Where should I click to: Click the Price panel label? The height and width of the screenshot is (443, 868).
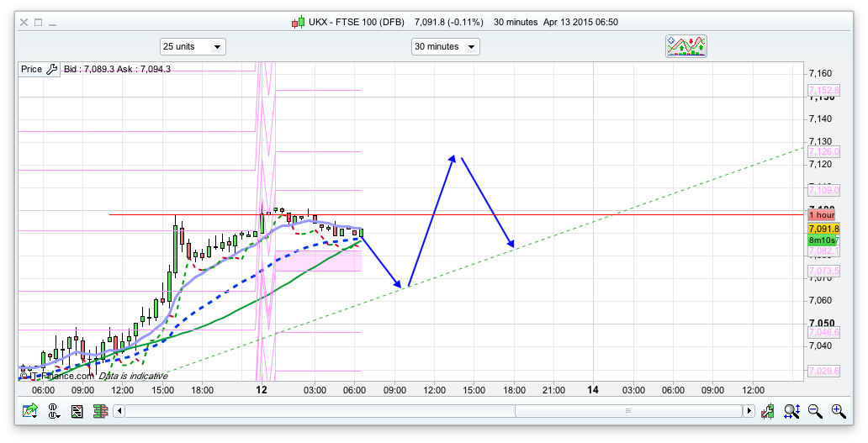pos(31,69)
